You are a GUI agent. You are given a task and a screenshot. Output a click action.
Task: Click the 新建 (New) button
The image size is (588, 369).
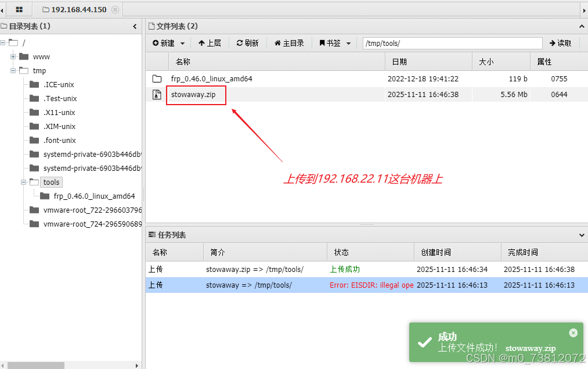pos(164,43)
